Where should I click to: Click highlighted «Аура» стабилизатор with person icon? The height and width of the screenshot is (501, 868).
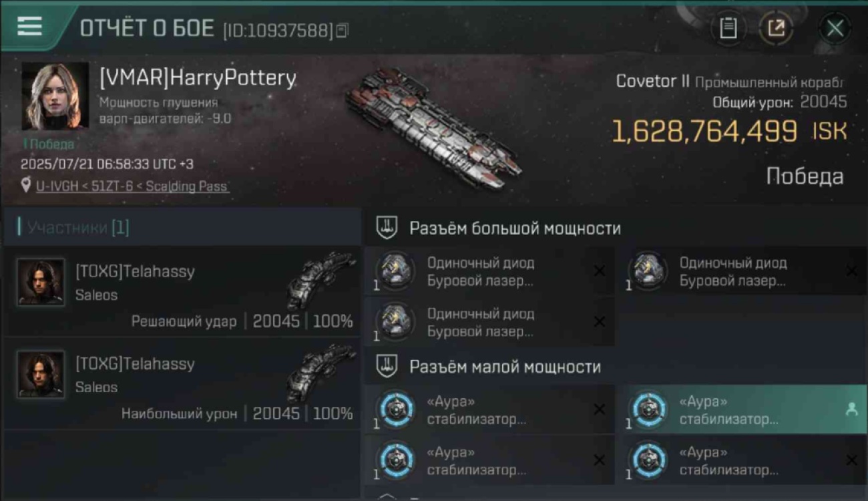tap(744, 410)
